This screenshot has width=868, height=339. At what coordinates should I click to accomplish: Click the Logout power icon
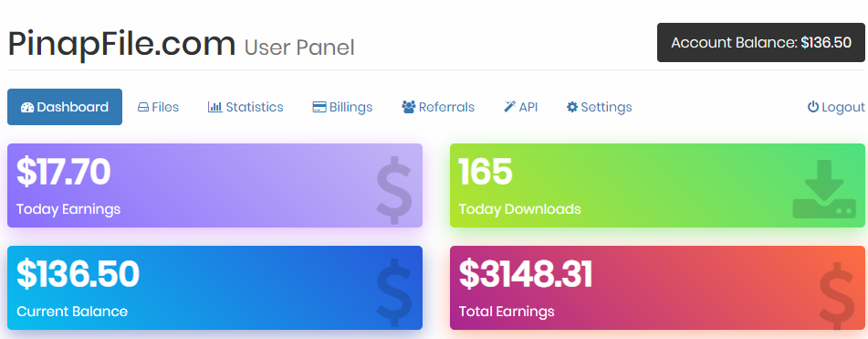click(812, 107)
